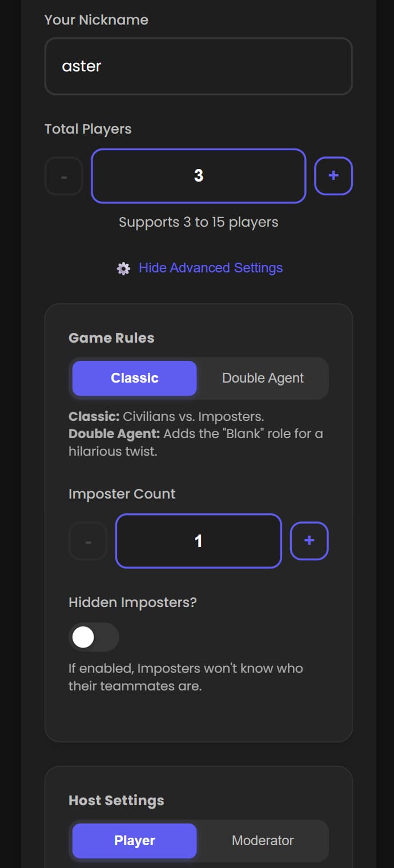
Task: Click the Game Rules section heading
Action: click(111, 337)
